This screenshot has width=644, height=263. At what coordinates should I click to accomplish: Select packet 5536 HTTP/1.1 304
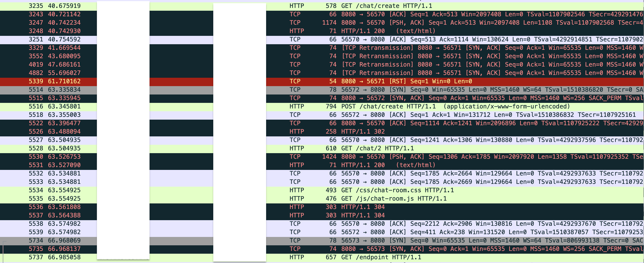(363, 207)
